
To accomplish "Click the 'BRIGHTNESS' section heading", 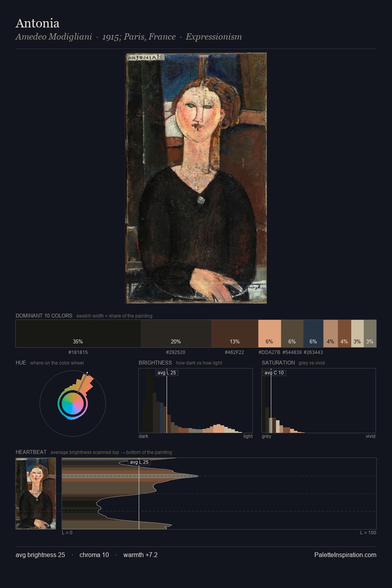I will click(155, 363).
